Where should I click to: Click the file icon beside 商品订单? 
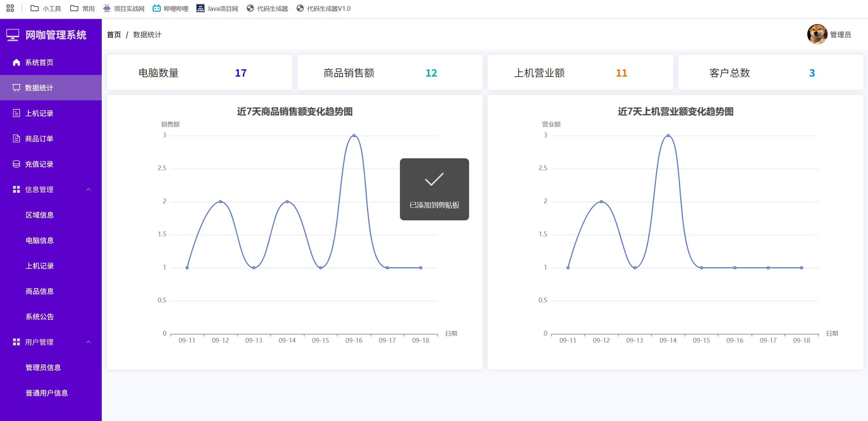point(16,139)
